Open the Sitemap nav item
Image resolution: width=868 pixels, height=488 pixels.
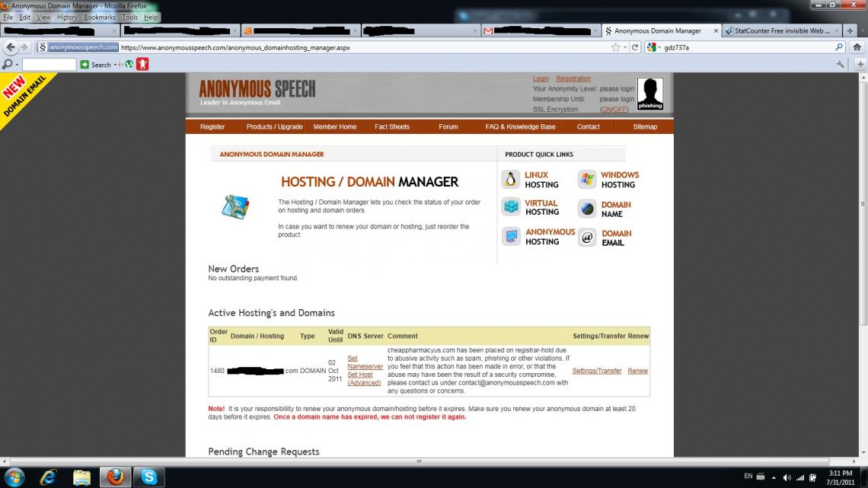[x=645, y=126]
